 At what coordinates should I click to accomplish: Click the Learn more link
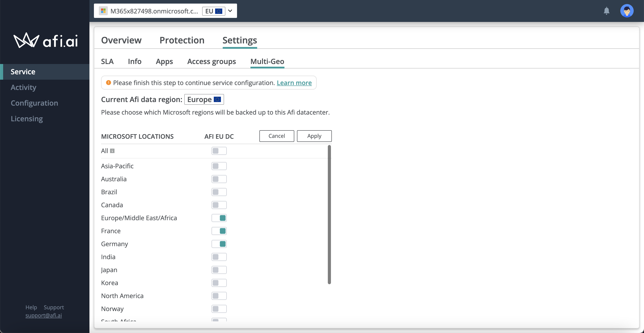294,82
